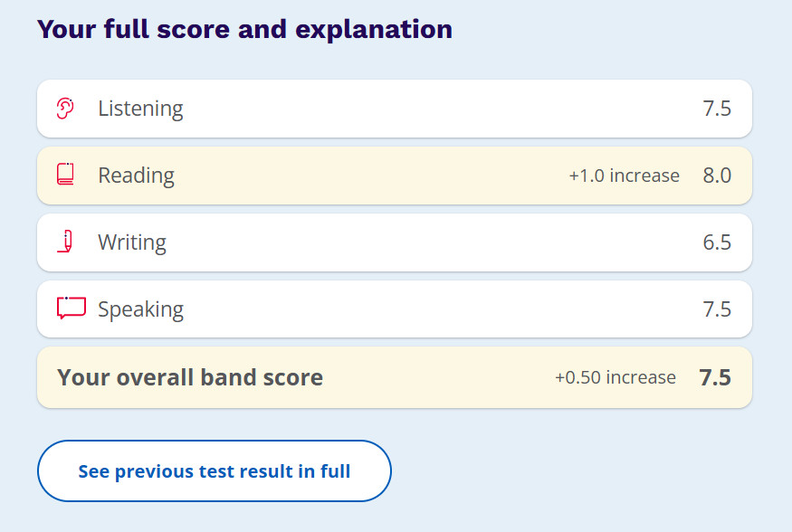Image resolution: width=792 pixels, height=532 pixels.
Task: Click See previous test result in full
Action: pos(214,470)
